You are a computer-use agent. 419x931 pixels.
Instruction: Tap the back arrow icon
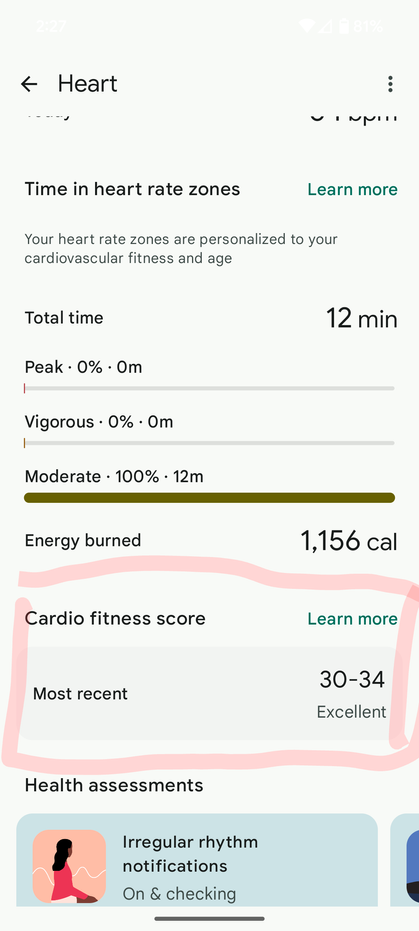coord(29,84)
